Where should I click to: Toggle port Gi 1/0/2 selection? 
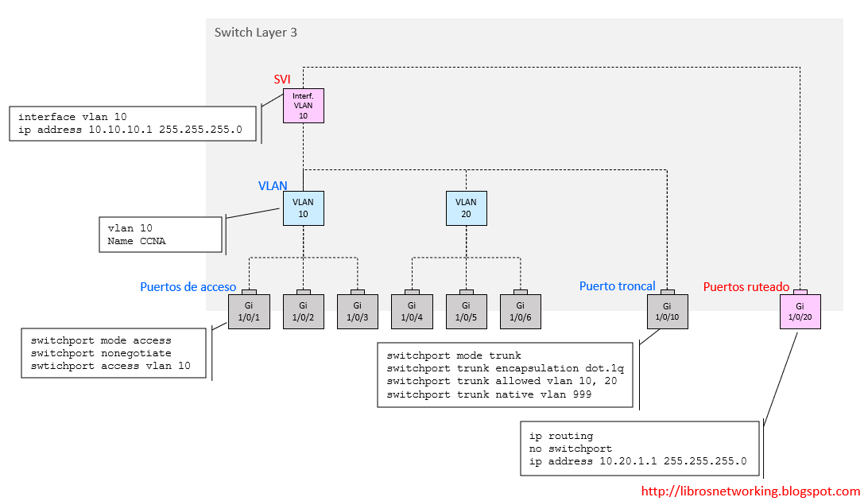coord(303,311)
